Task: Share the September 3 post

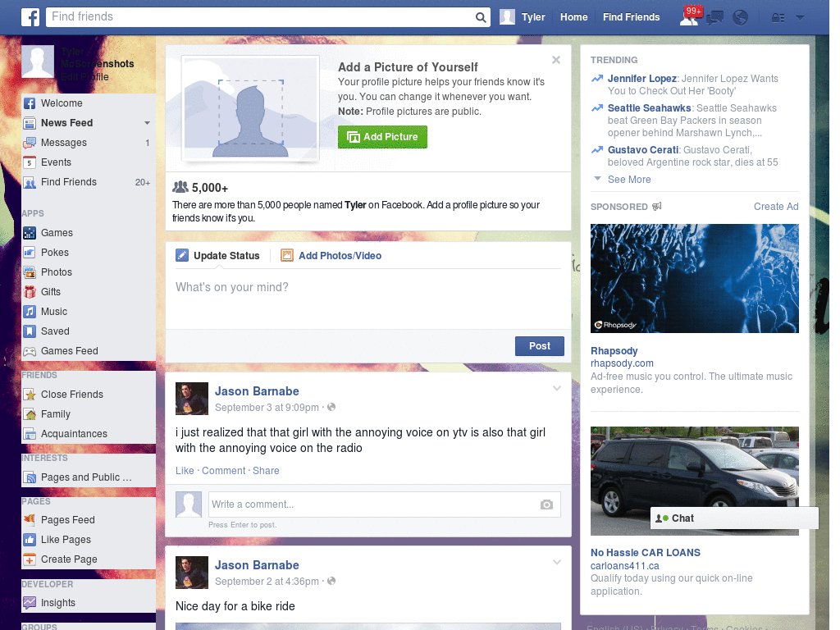Action: pos(266,471)
